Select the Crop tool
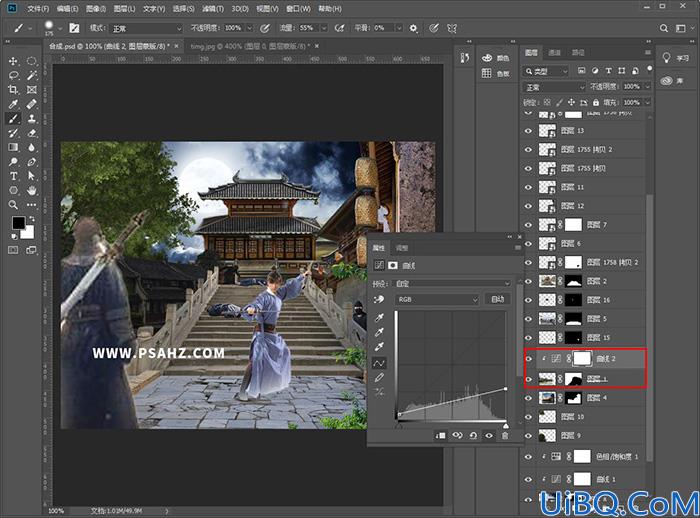This screenshot has height=518, width=700. coord(13,90)
